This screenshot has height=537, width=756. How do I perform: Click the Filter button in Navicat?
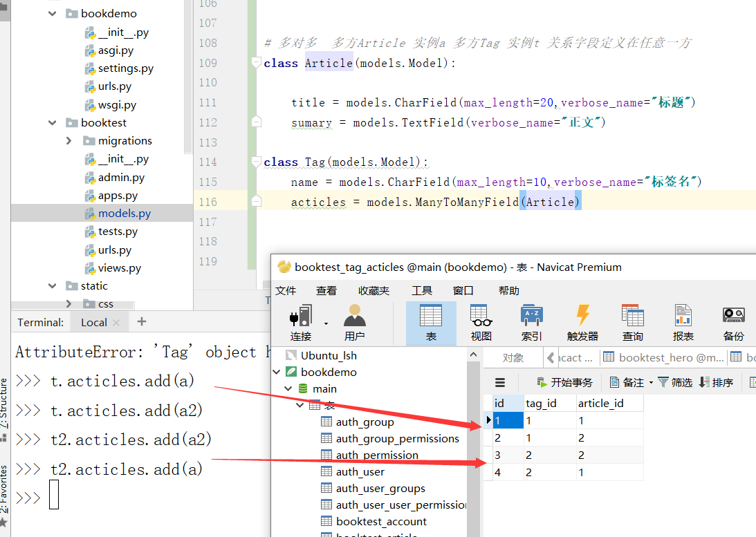pos(675,382)
